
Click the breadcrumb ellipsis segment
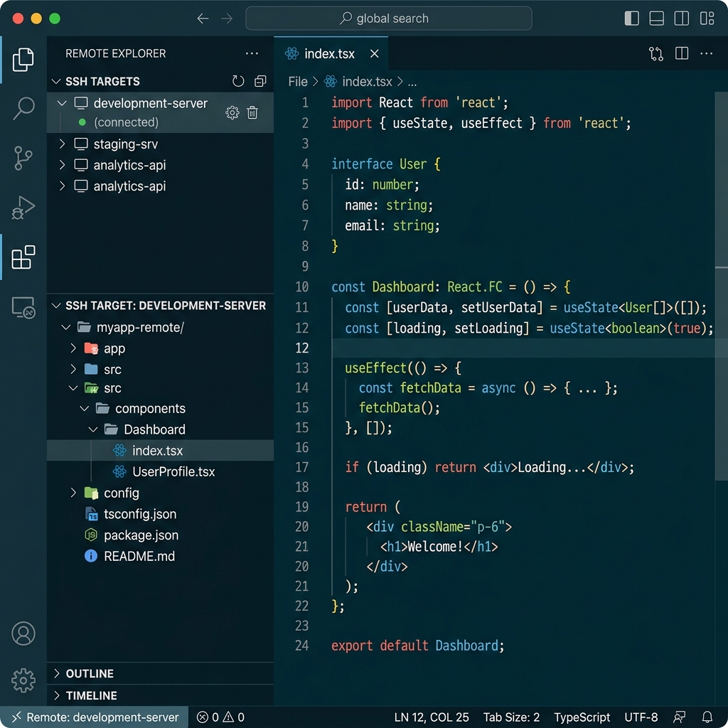pos(412,82)
